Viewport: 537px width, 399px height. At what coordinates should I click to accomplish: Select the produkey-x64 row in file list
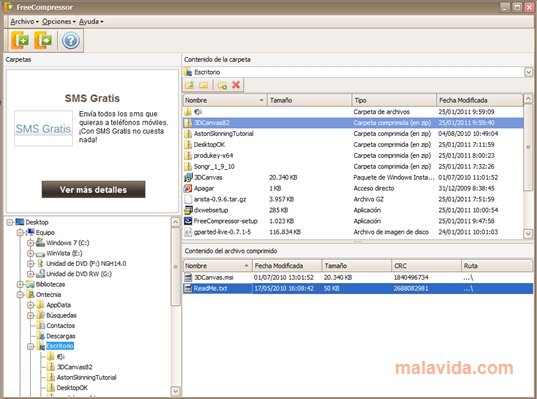[353, 155]
